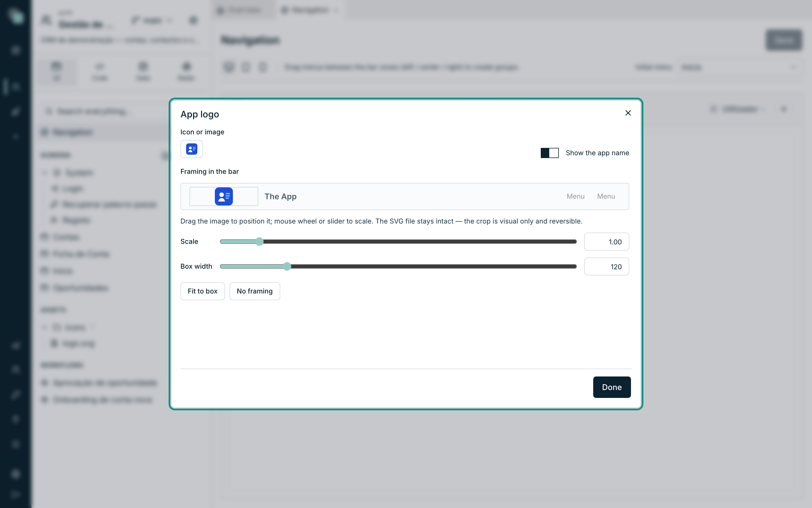Click the 'Drag the image to position it' hint text
This screenshot has width=812, height=508.
click(381, 221)
